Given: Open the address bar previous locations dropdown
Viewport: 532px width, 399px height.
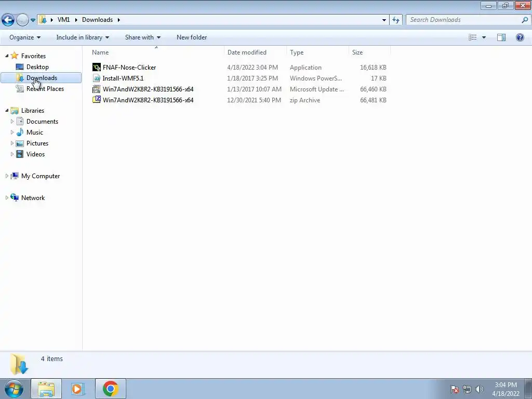Looking at the screenshot, I should [384, 20].
